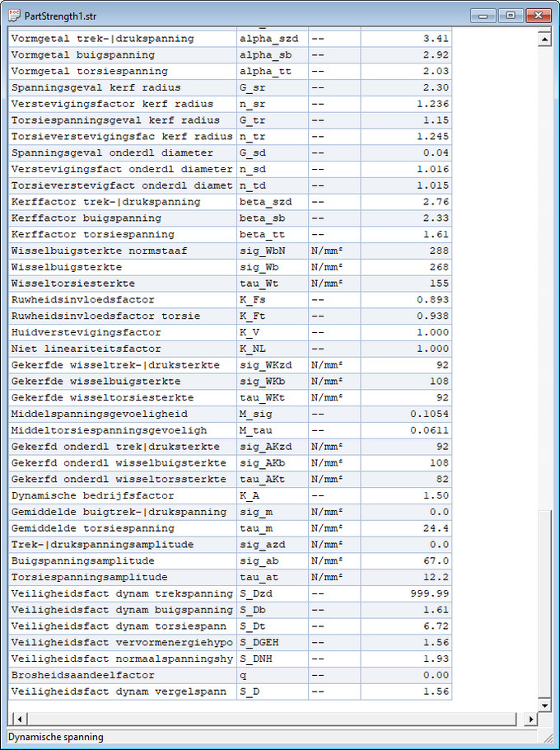Click 'Veiligheidsfact dynam vergelspann' label

(x=119, y=691)
